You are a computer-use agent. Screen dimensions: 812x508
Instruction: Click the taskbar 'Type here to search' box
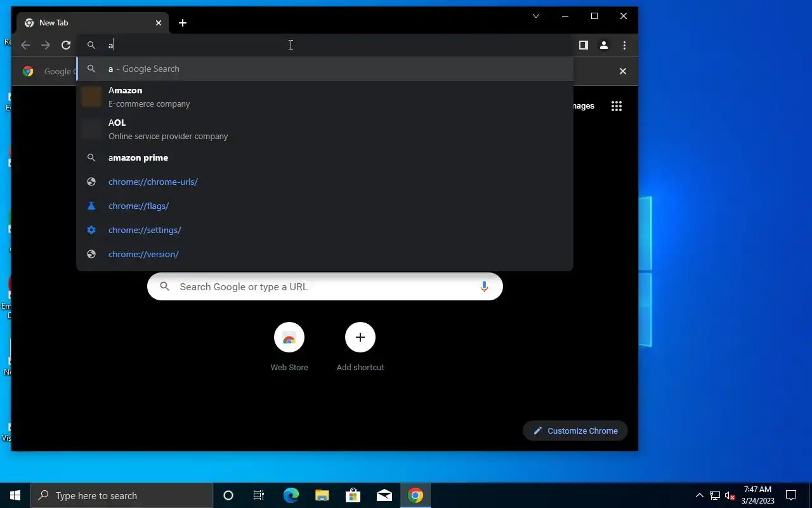click(x=122, y=495)
